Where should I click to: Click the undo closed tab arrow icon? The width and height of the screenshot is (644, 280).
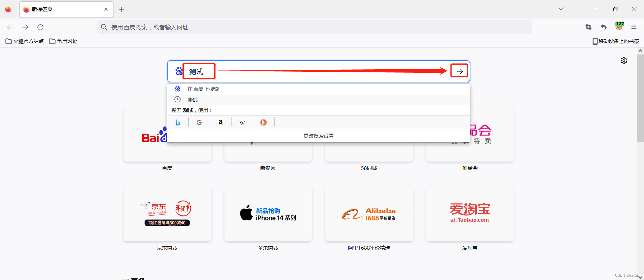604,27
